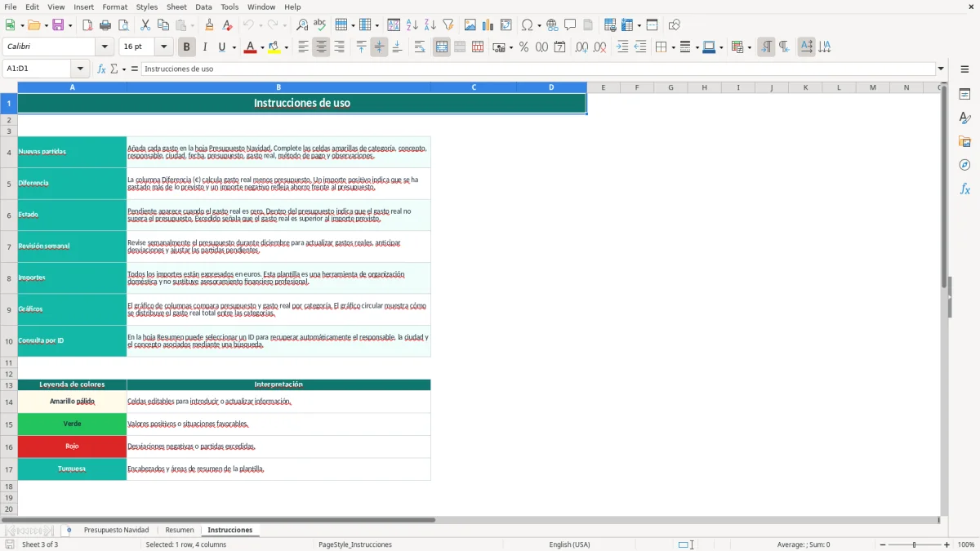Image resolution: width=980 pixels, height=551 pixels.
Task: Toggle Align Left
Action: click(303, 47)
